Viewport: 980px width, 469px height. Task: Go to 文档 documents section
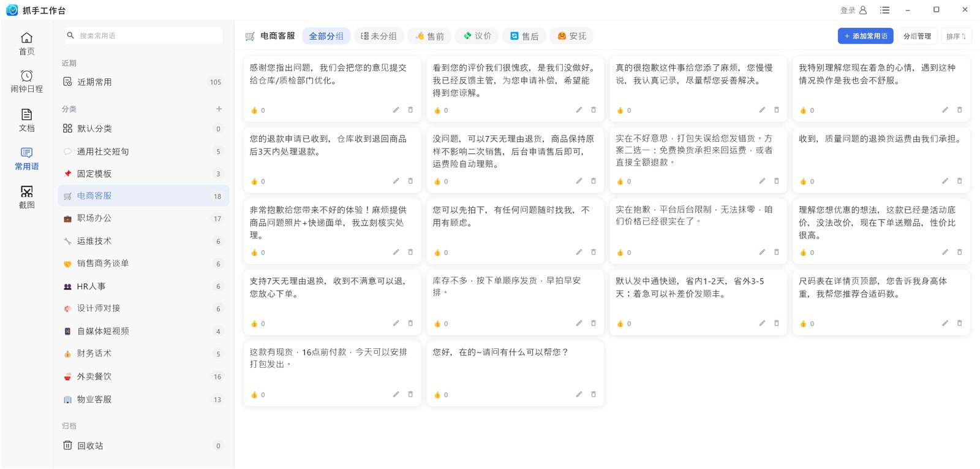[26, 120]
